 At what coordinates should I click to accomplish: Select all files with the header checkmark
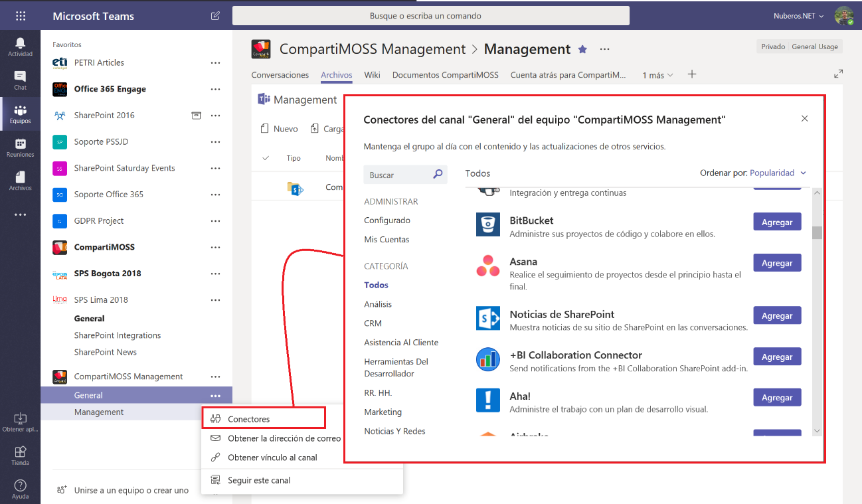265,158
